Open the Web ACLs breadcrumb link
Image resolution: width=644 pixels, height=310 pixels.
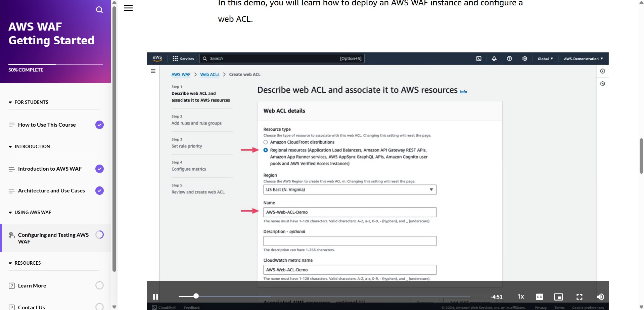pos(210,74)
